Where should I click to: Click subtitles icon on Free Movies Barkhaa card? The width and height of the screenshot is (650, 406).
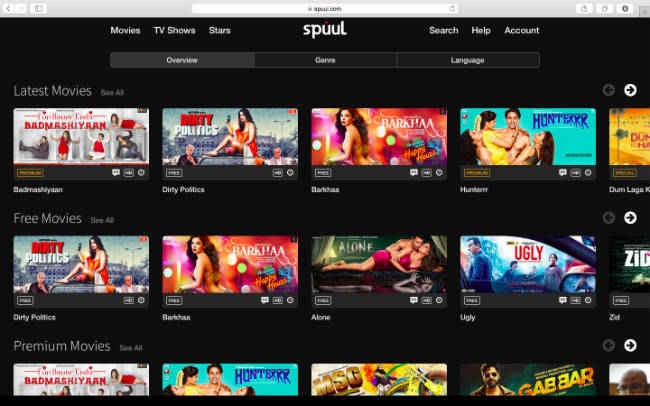tap(264, 300)
